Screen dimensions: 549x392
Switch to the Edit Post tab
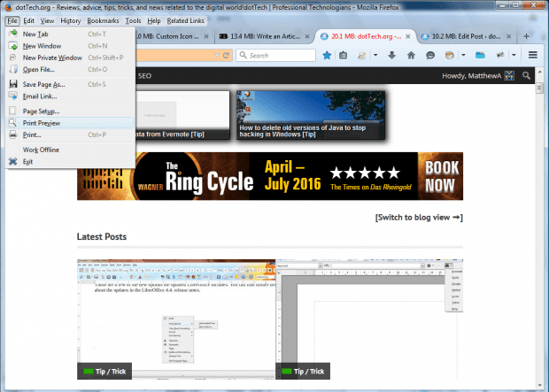coord(465,36)
